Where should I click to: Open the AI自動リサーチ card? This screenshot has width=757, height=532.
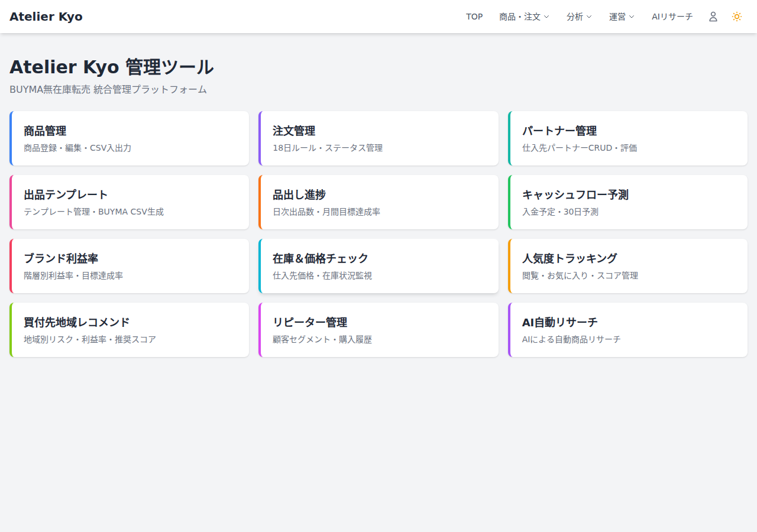click(627, 330)
